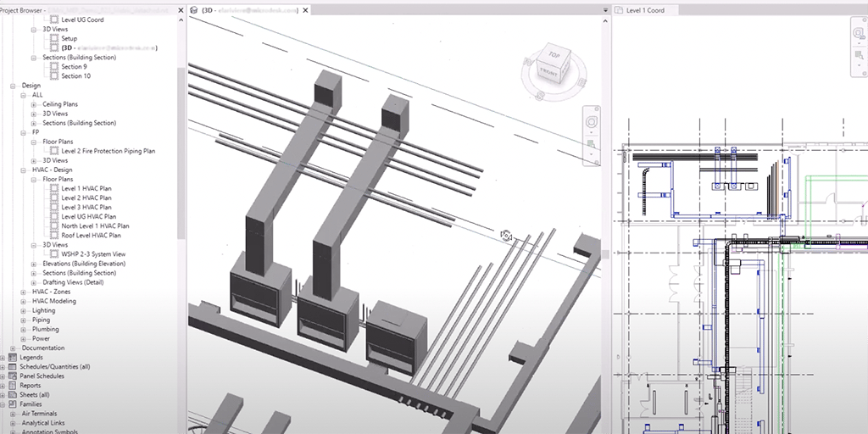Expand the Documentation group
The image size is (868, 434).
coord(13,348)
